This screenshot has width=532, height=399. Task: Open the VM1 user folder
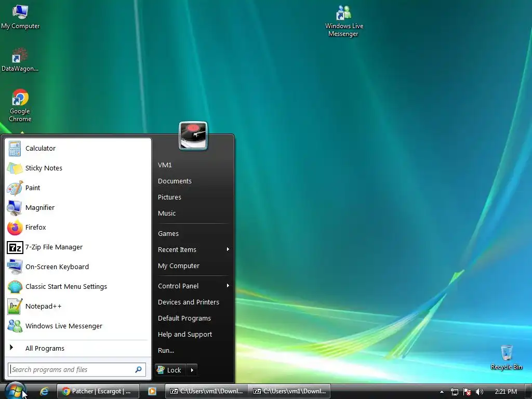193,165
